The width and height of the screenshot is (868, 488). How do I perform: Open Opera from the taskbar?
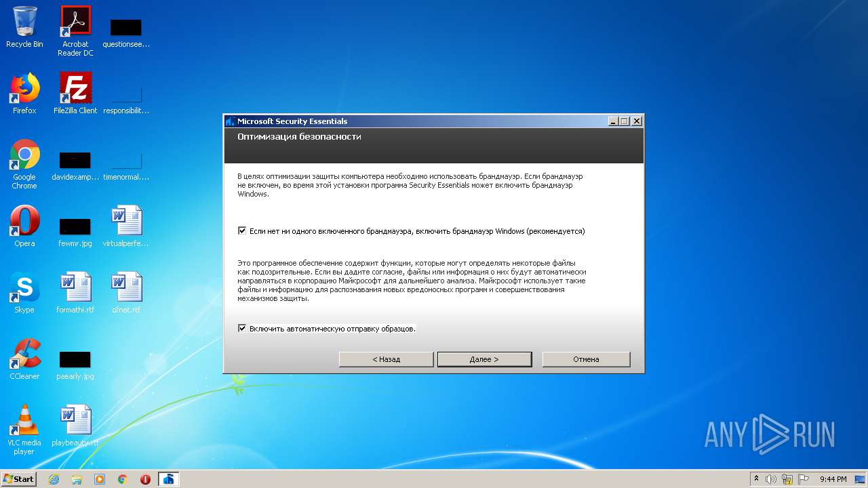point(145,479)
